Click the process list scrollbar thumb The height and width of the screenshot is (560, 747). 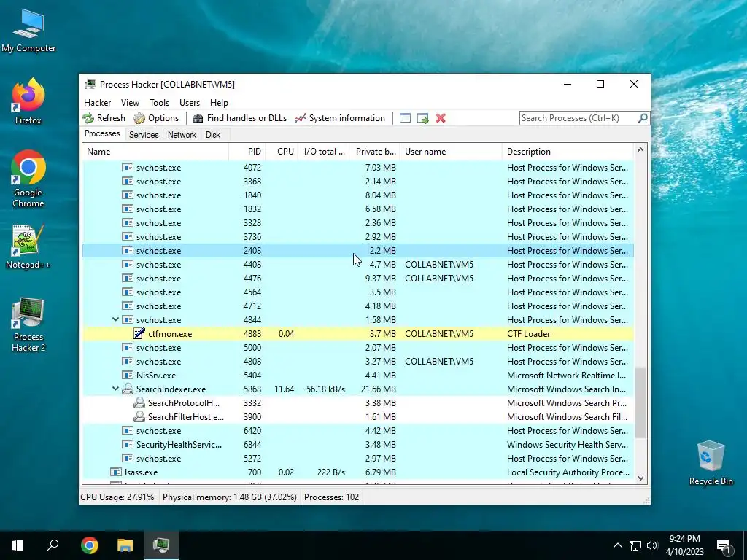click(x=640, y=402)
